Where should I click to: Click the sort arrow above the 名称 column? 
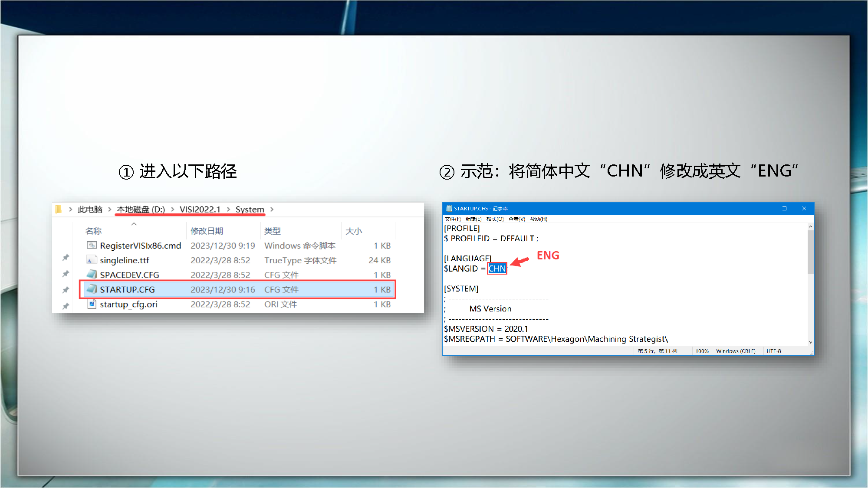[x=134, y=224]
